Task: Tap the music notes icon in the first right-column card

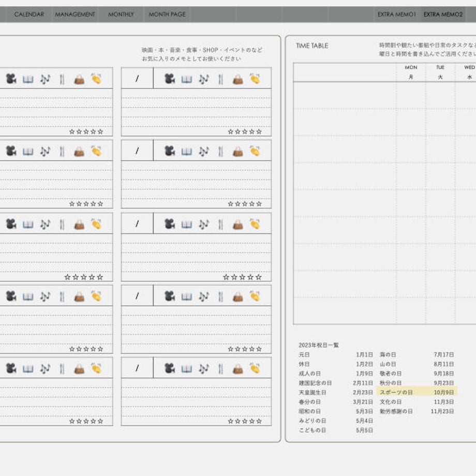Action: click(x=204, y=79)
